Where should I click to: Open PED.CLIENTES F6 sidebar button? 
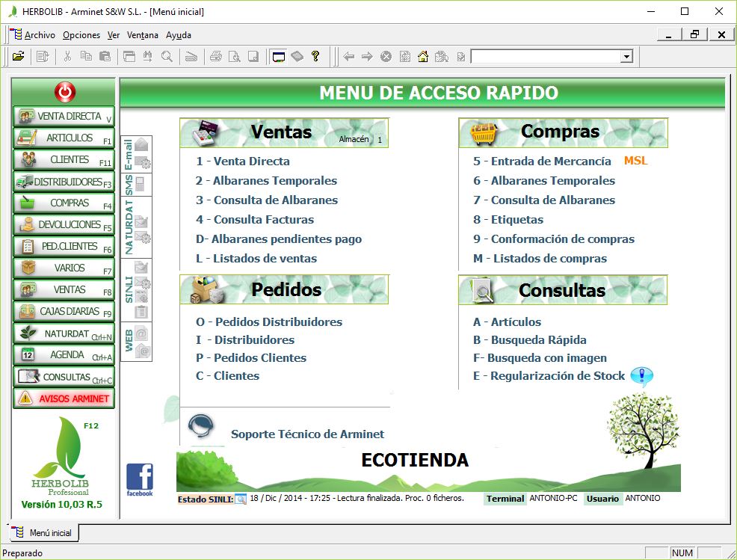(64, 246)
